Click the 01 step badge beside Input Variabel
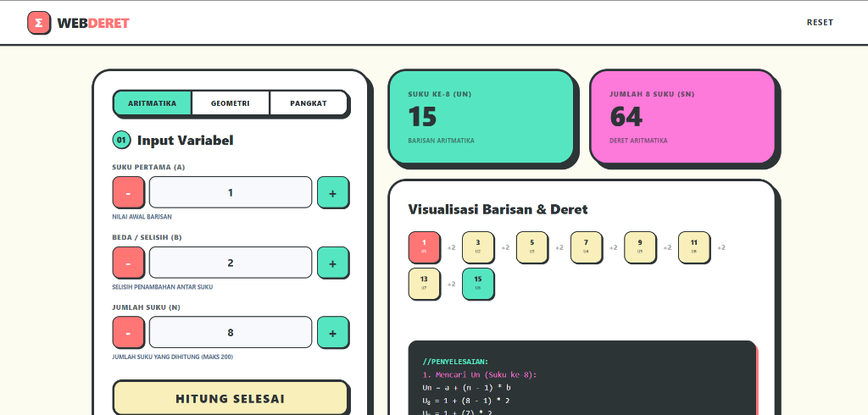 [121, 140]
